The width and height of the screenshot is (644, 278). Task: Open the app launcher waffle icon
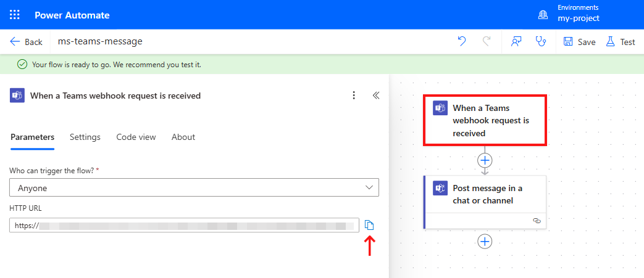click(14, 15)
